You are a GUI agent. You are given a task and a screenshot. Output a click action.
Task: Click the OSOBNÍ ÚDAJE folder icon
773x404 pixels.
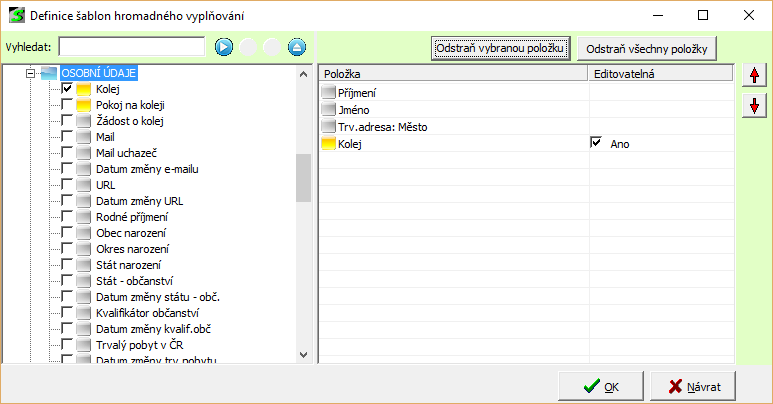pyautogui.click(x=49, y=74)
